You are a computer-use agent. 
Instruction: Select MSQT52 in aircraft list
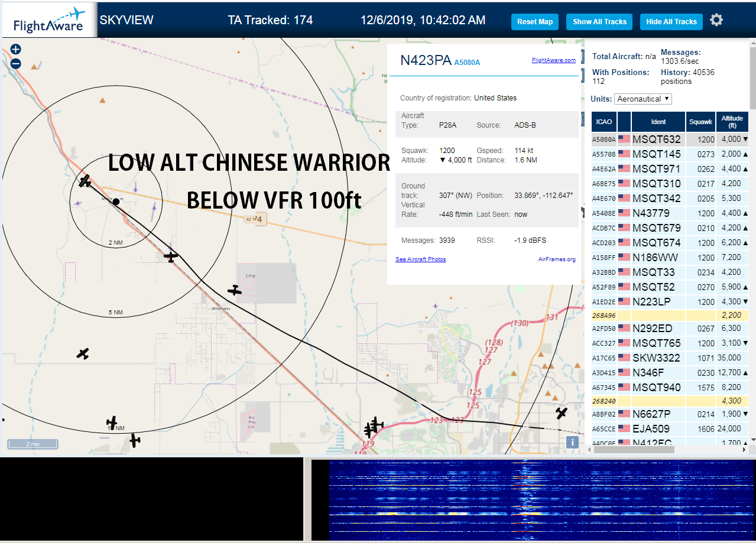670,287
